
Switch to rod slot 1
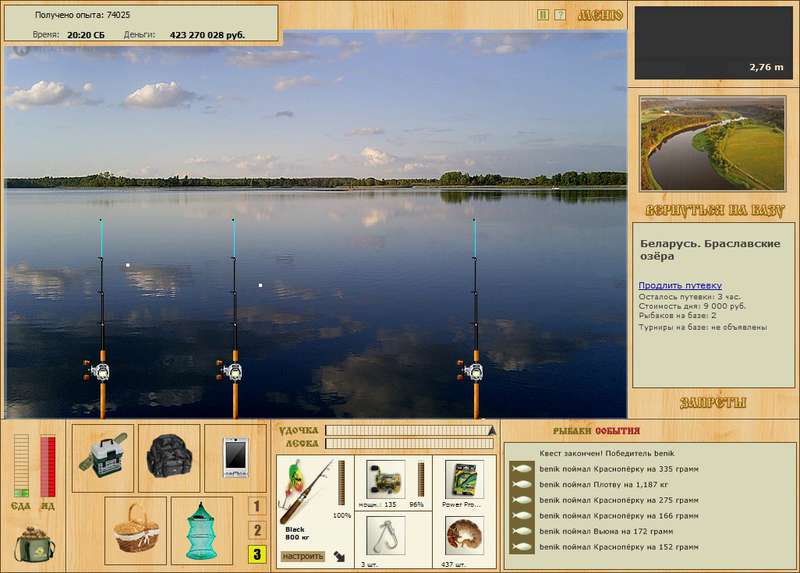[x=257, y=506]
